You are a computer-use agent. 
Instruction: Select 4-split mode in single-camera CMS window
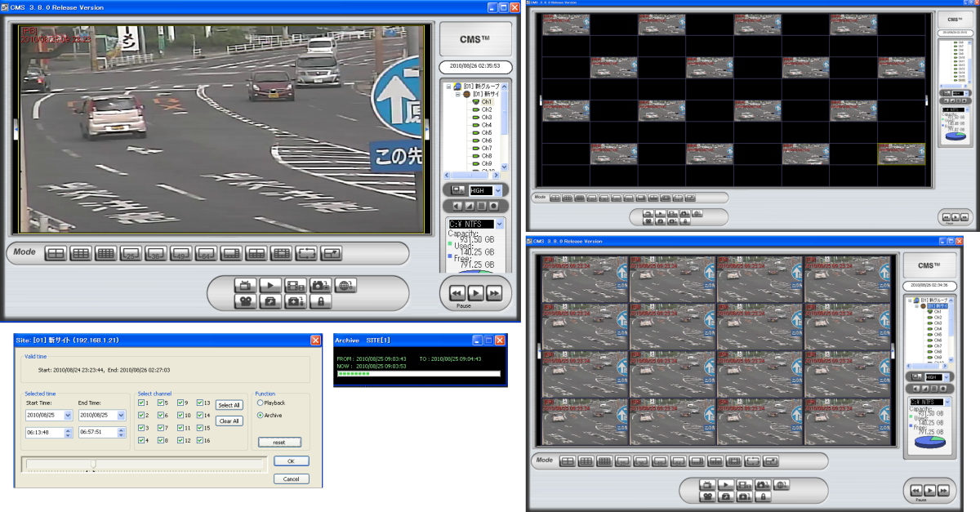(x=56, y=253)
